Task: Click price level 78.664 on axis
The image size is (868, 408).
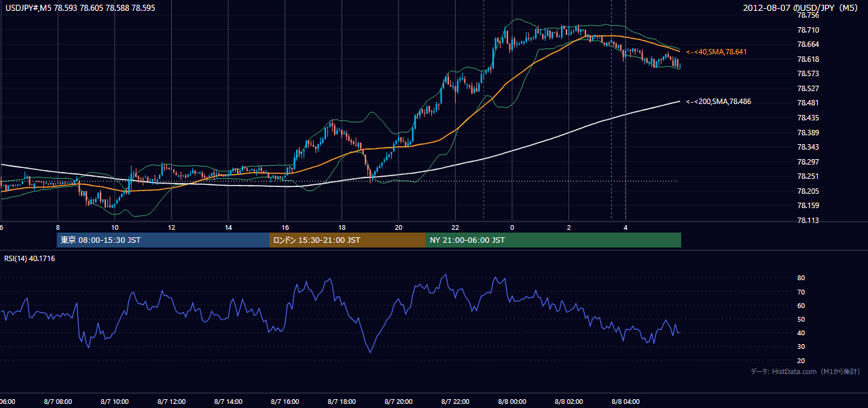Action: pos(808,44)
